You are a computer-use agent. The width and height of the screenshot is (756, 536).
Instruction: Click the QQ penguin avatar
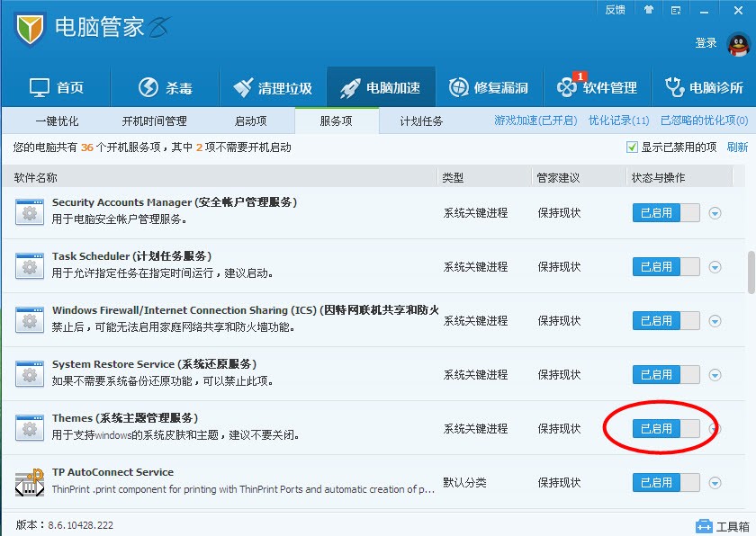point(739,44)
